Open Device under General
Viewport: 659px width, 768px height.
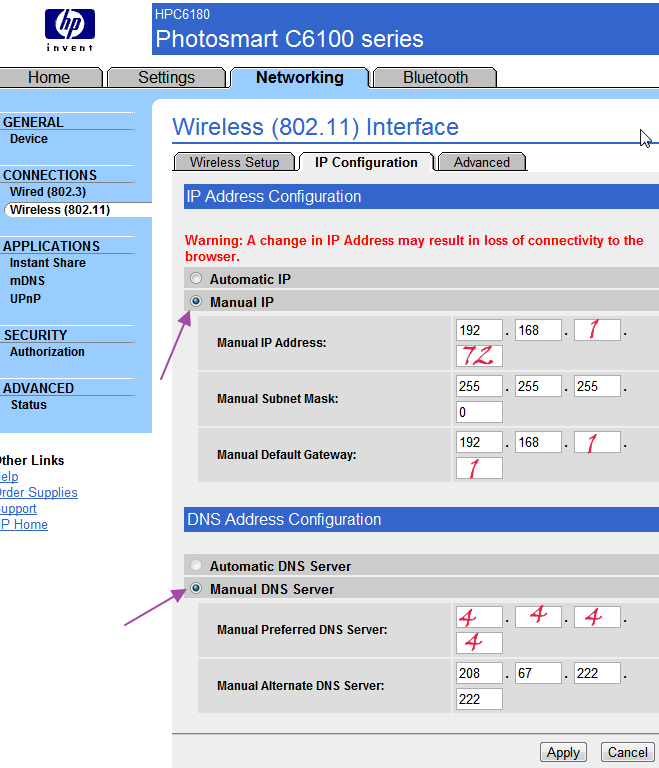pos(29,139)
